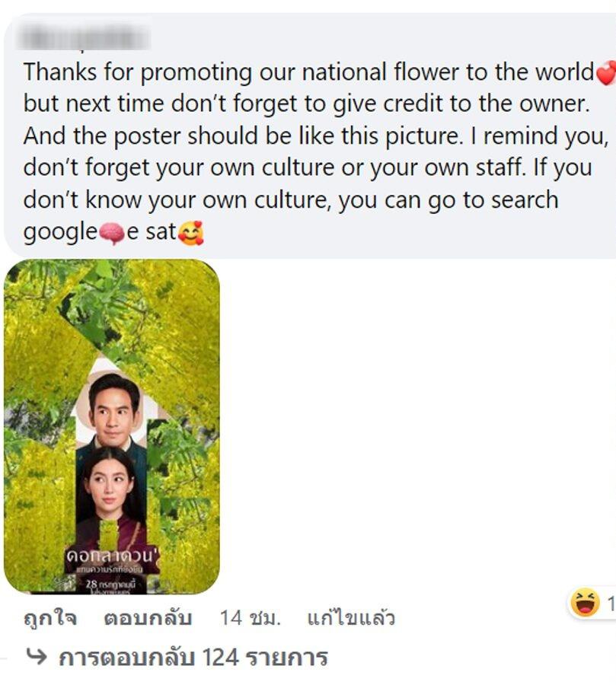Click the 28 กรกฎาคม date on poster
This screenshot has width=616, height=685.
point(111,582)
